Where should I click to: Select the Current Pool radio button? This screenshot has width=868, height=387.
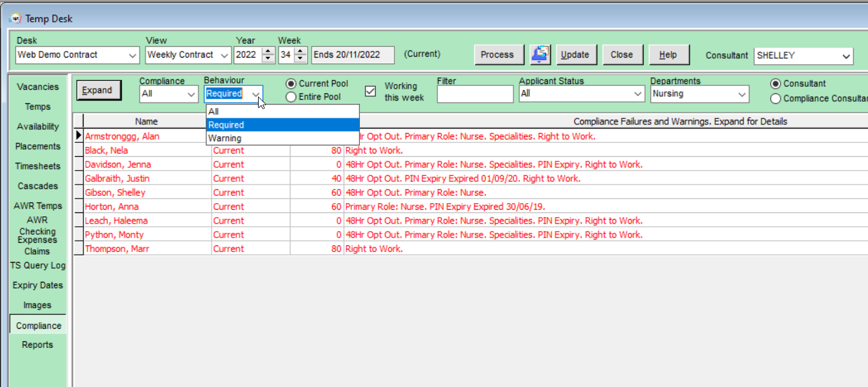[291, 84]
